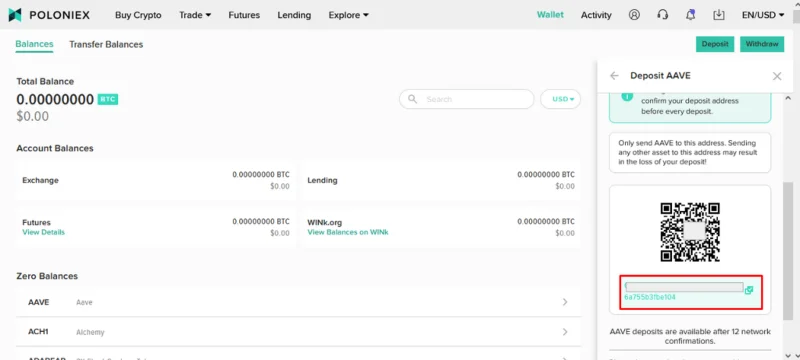Open the headset support icon

tap(663, 15)
